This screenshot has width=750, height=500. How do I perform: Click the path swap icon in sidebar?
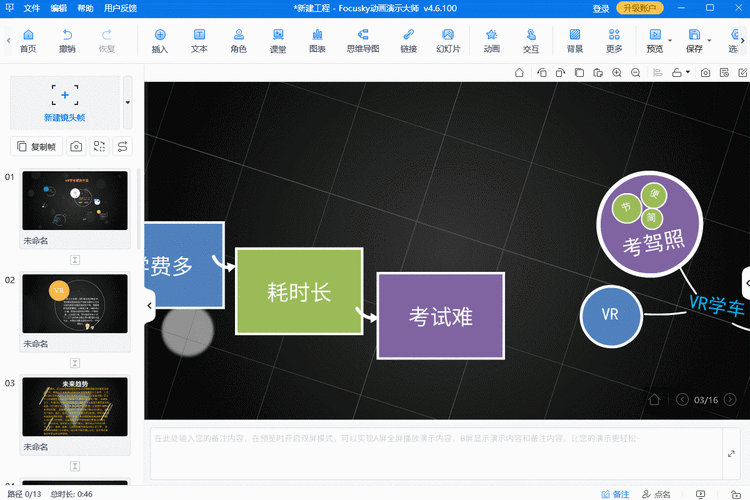122,146
